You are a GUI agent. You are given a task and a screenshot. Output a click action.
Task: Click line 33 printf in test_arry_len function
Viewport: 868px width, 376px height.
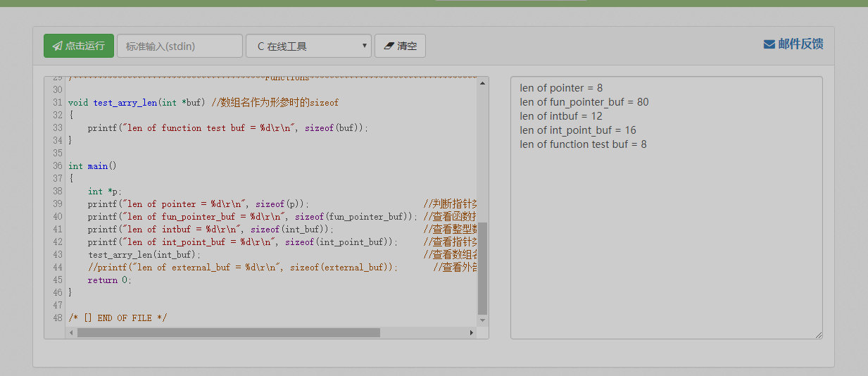pyautogui.click(x=228, y=127)
